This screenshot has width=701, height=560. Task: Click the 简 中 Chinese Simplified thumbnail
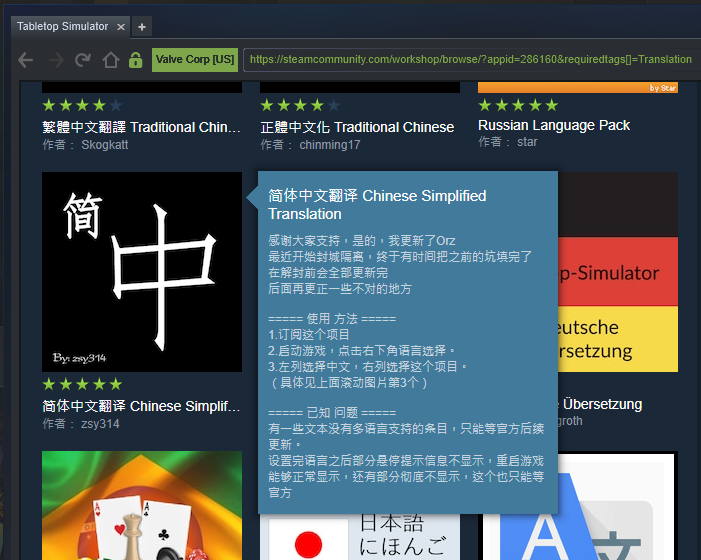(142, 272)
